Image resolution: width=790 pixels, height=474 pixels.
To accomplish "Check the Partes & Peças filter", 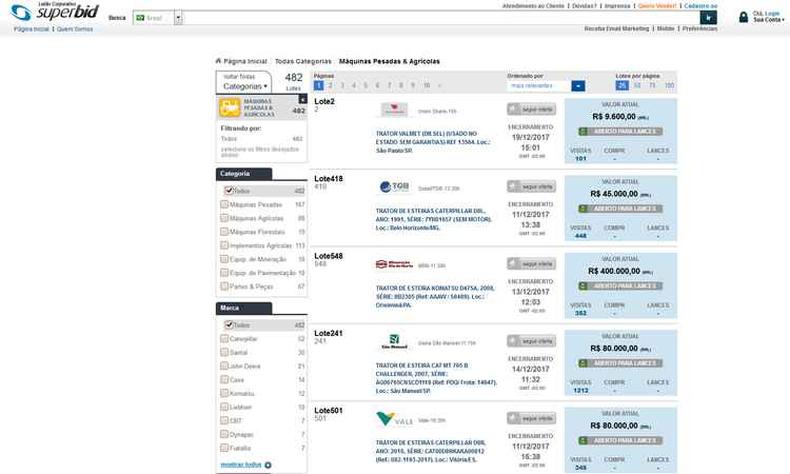I will [224, 286].
